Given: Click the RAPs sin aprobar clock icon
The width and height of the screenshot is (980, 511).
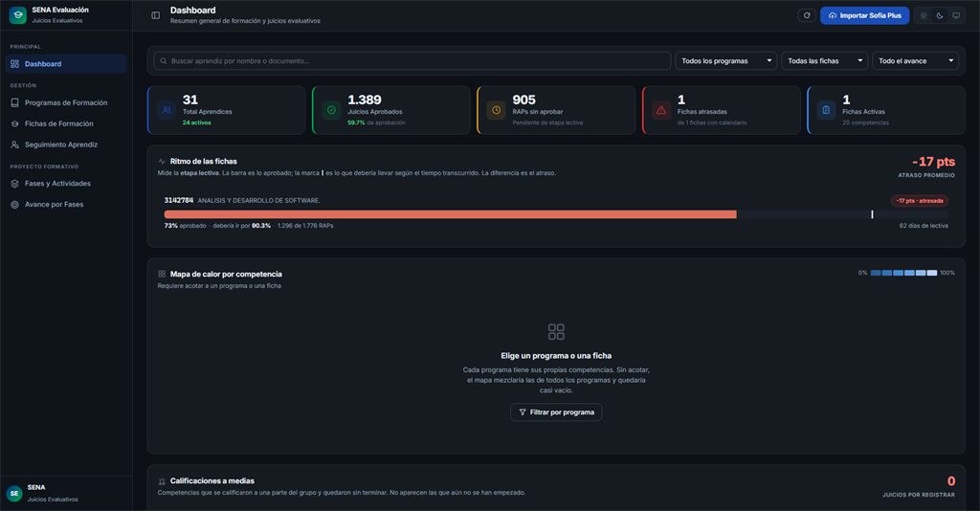Looking at the screenshot, I should tap(497, 110).
